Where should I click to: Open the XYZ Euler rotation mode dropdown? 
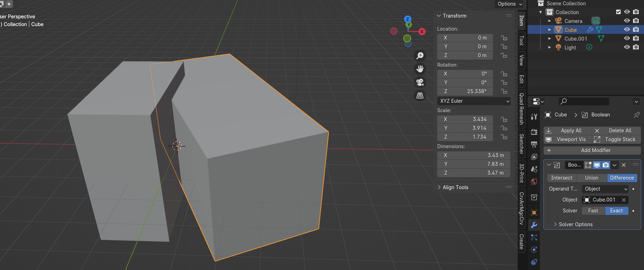click(x=474, y=101)
